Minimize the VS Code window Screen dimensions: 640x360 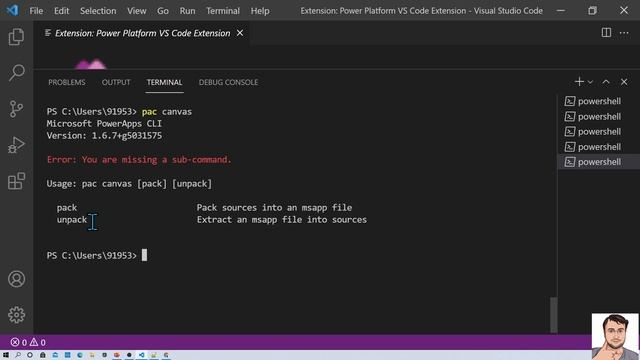pyautogui.click(x=561, y=11)
